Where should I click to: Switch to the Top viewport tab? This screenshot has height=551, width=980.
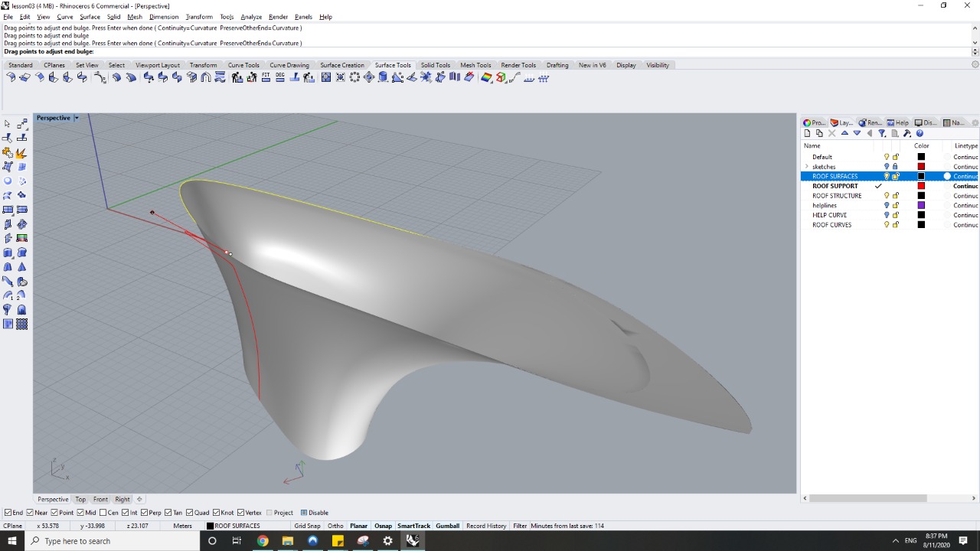(x=80, y=499)
